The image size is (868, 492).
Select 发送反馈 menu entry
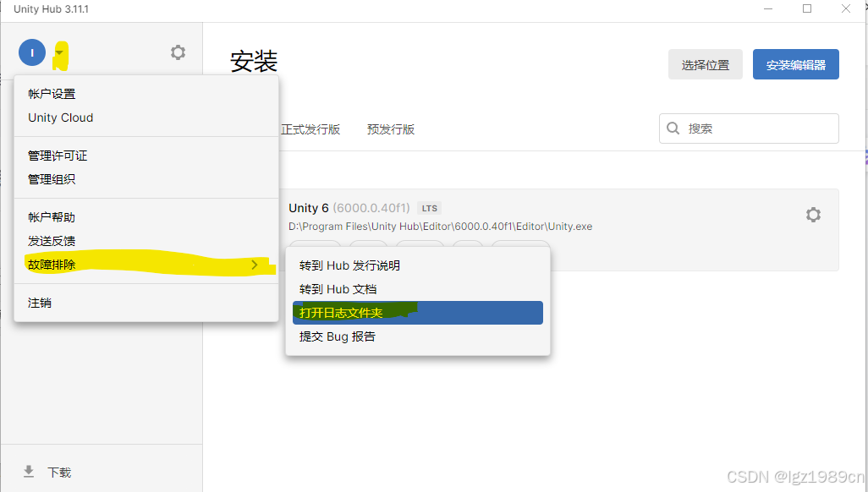146,241
